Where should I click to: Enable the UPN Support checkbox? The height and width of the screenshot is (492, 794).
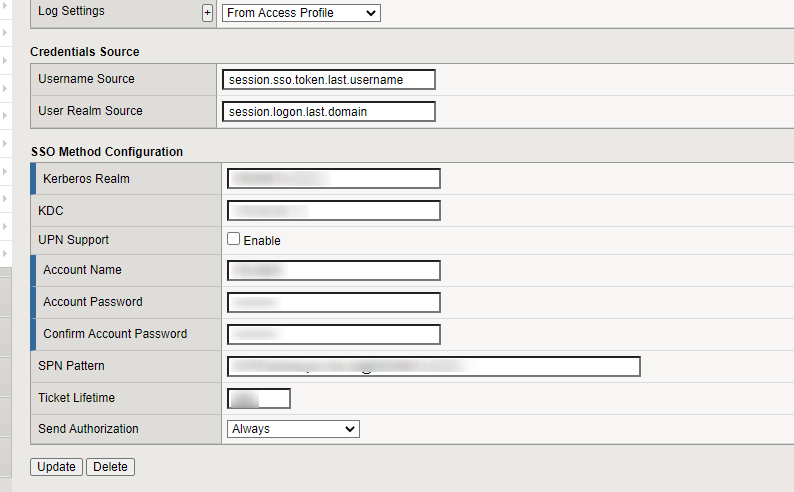coord(234,240)
